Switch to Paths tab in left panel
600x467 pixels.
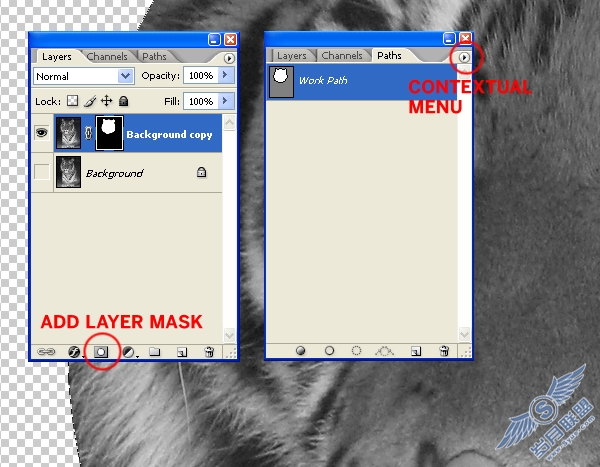(154, 57)
